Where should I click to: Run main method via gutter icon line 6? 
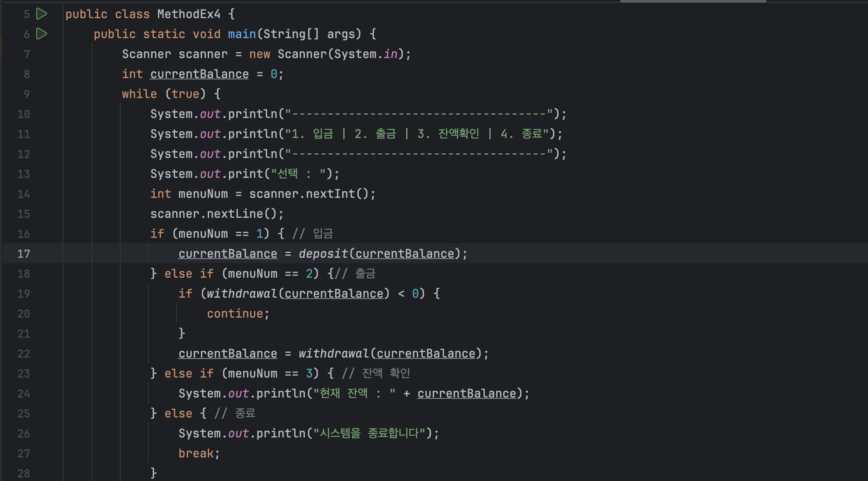[42, 34]
